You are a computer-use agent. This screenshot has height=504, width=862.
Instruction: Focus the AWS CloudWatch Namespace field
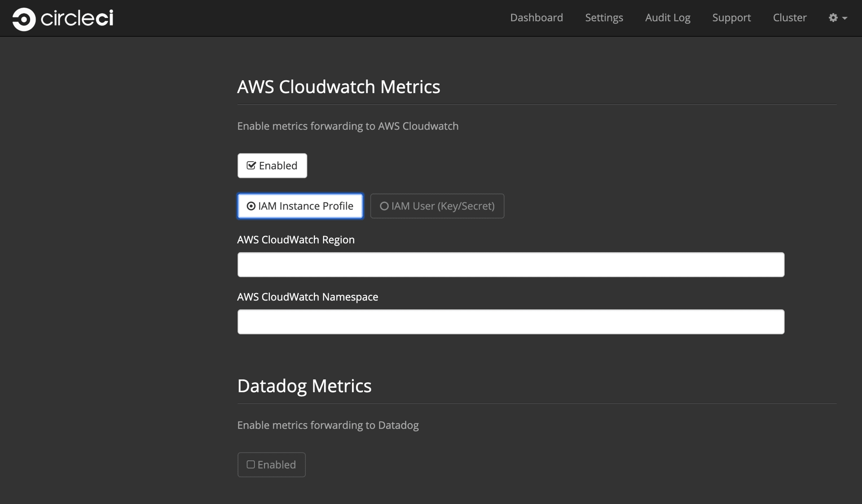click(511, 322)
